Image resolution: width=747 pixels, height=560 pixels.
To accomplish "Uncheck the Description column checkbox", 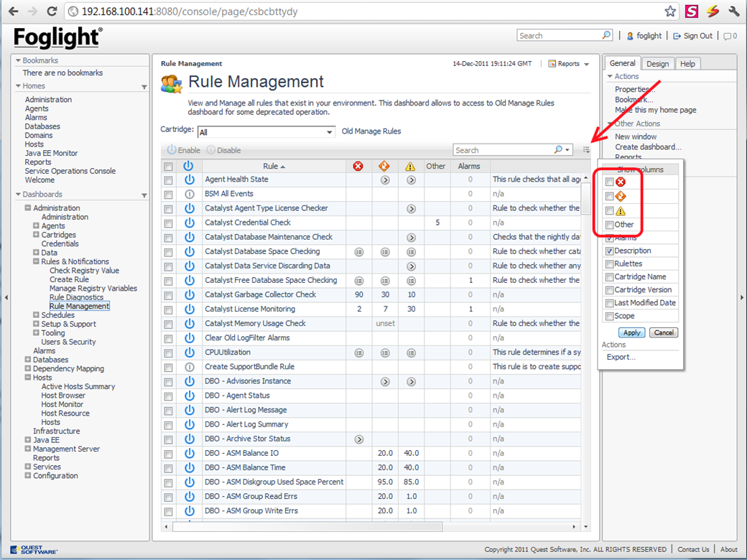I will point(609,251).
